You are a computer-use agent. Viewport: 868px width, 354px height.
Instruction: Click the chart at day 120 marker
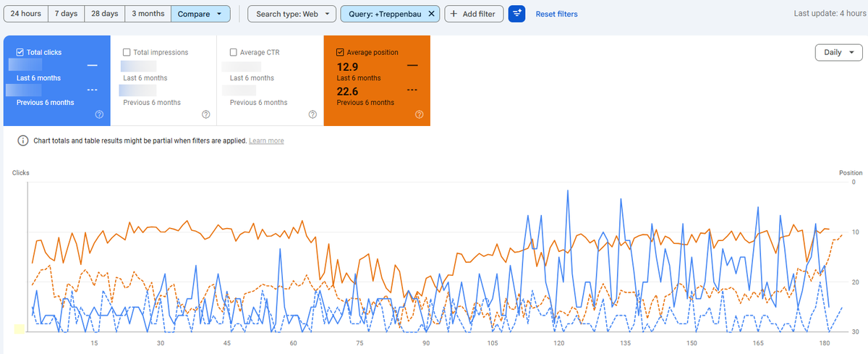click(558, 343)
